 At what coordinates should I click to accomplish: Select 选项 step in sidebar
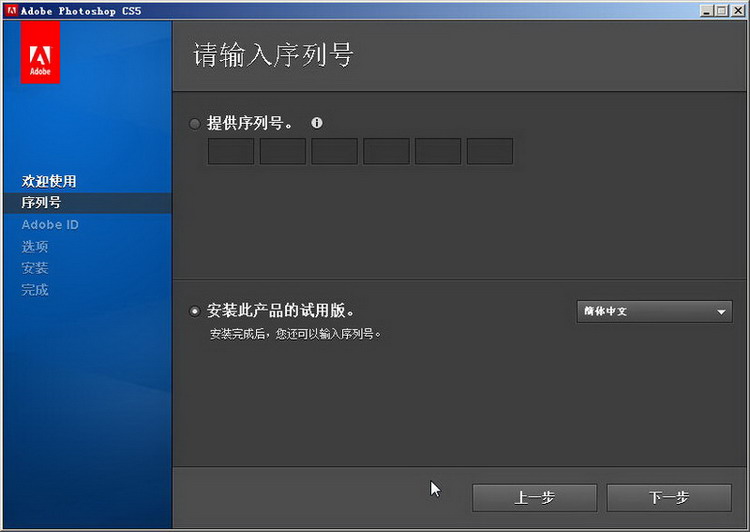pos(35,246)
